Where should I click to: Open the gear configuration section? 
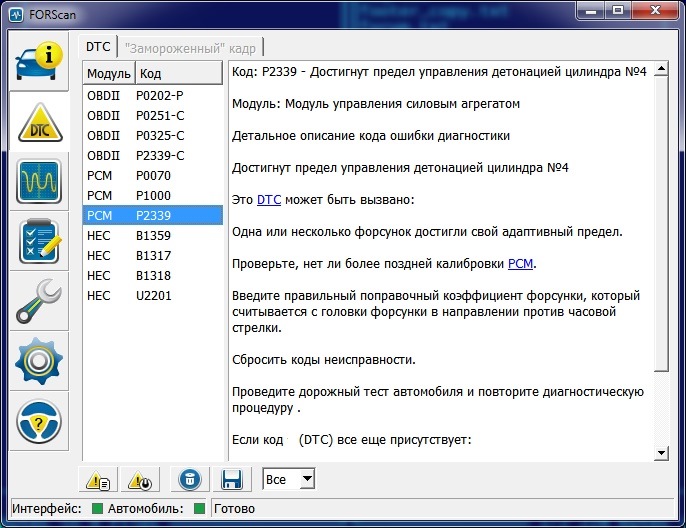click(39, 361)
